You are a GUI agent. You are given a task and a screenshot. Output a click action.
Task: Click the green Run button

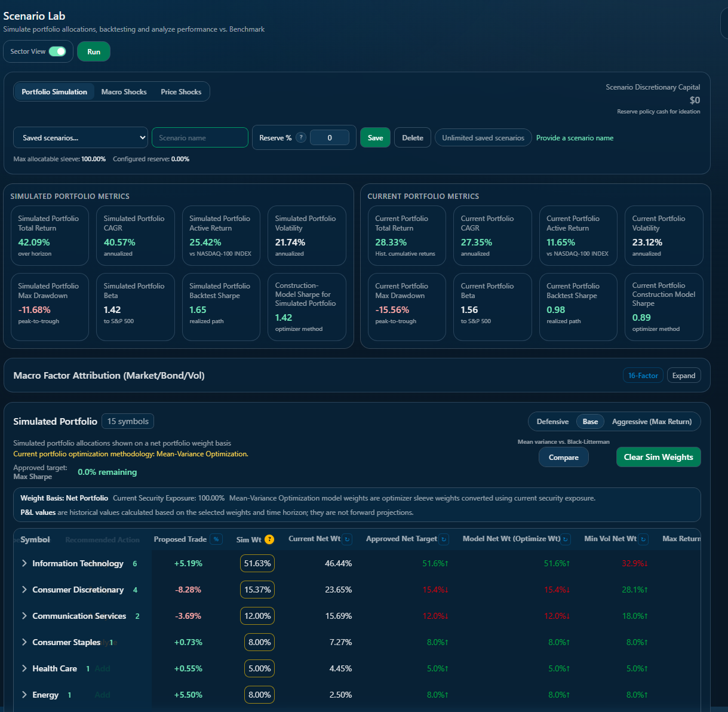[x=94, y=51]
